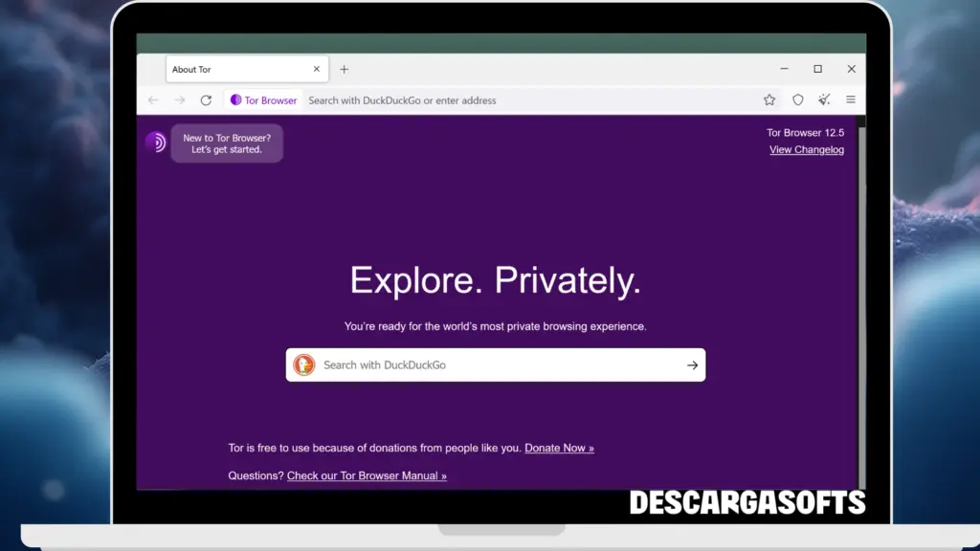Open the View Changelog link
This screenshot has height=551, width=980.
[807, 149]
